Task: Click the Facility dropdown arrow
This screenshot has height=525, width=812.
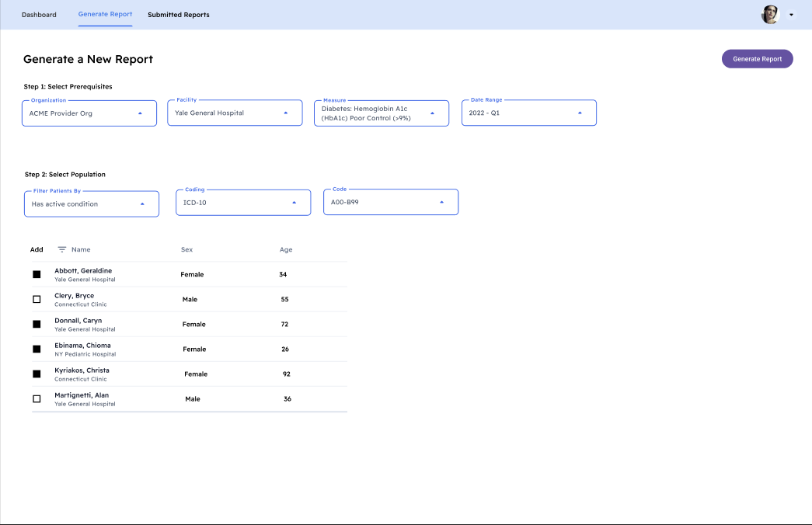Action: [x=288, y=112]
